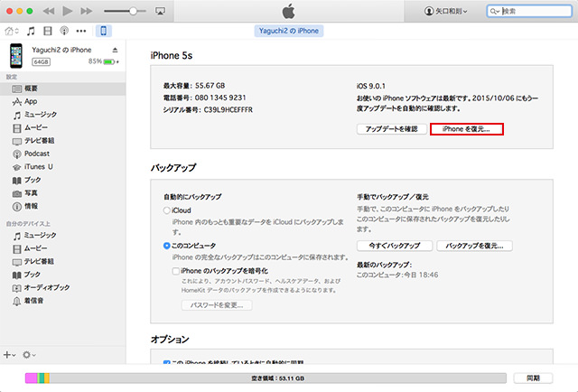Select Podcast in the sidebar
Screen dimensions: 578x392
click(x=62, y=154)
